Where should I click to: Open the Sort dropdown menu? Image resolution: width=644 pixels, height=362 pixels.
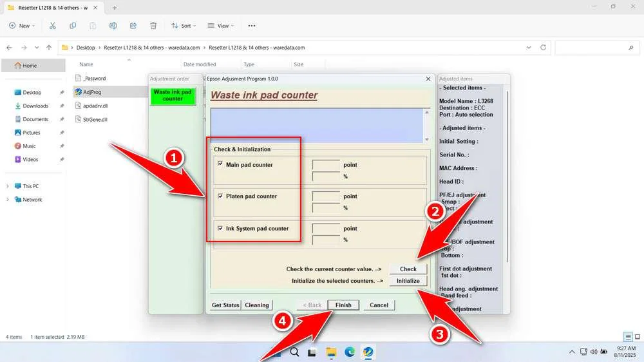point(182,26)
